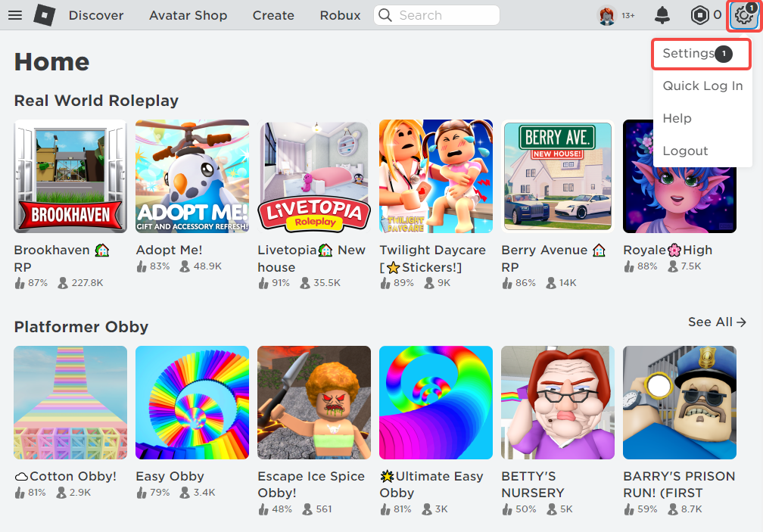Image resolution: width=763 pixels, height=532 pixels.
Task: Click the Brookhaven RP title
Action: click(62, 259)
